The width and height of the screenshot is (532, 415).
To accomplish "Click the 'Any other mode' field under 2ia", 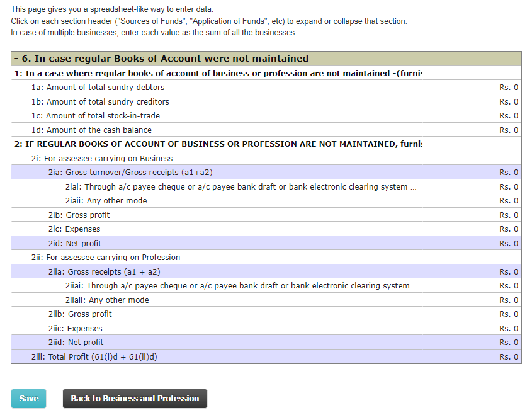I will tap(472, 200).
